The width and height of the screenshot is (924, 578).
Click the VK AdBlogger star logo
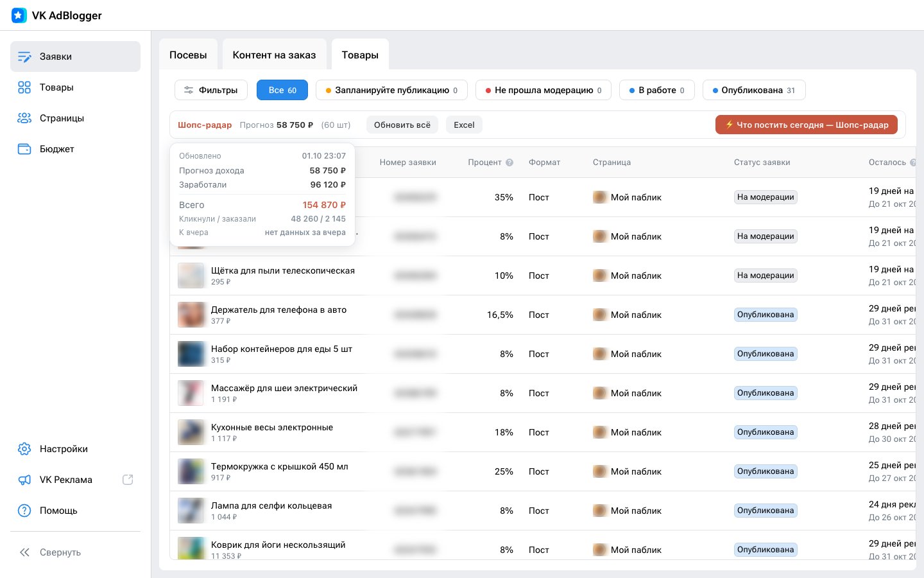19,15
